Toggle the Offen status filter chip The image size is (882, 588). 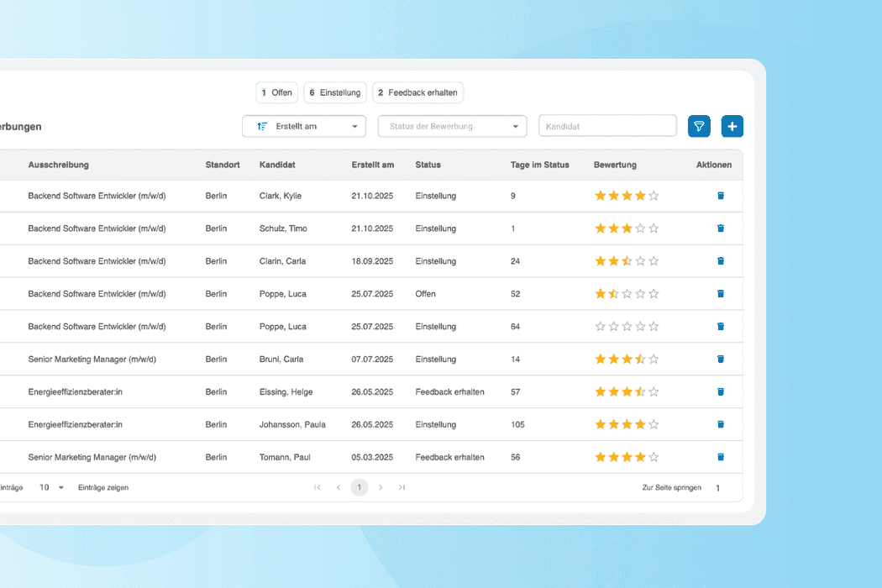click(276, 92)
